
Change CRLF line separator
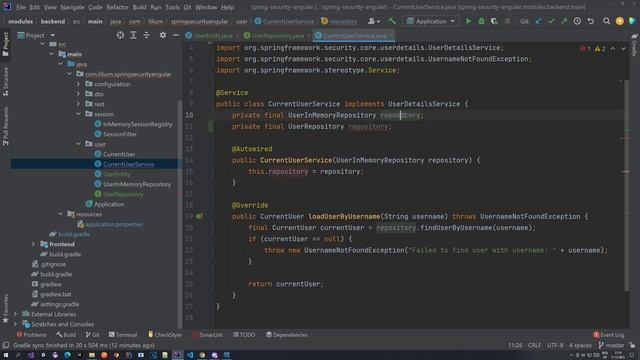pos(534,345)
